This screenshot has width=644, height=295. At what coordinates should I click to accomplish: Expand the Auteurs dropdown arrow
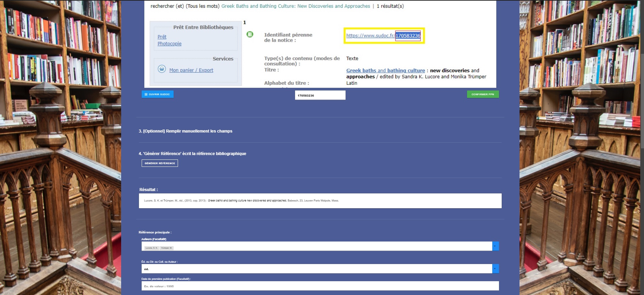point(495,246)
